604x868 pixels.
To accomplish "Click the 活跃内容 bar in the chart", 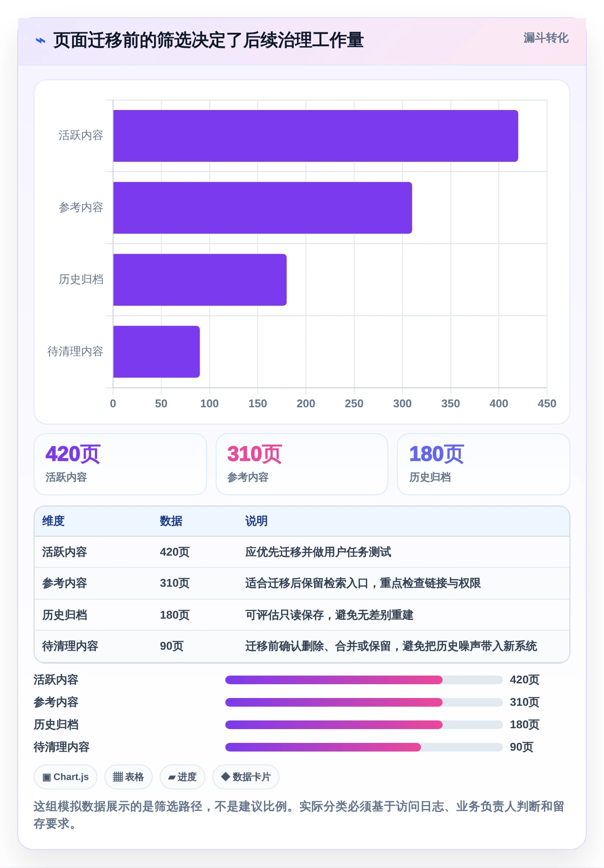I will click(315, 136).
